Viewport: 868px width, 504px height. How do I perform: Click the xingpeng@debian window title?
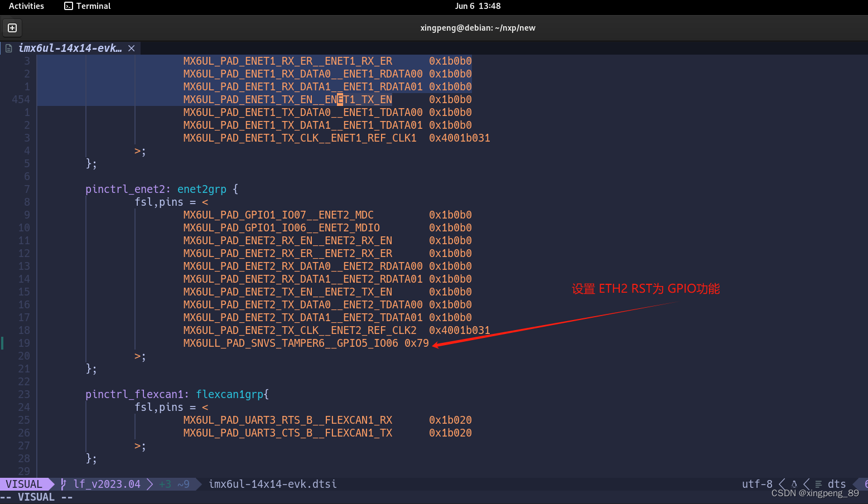[478, 27]
